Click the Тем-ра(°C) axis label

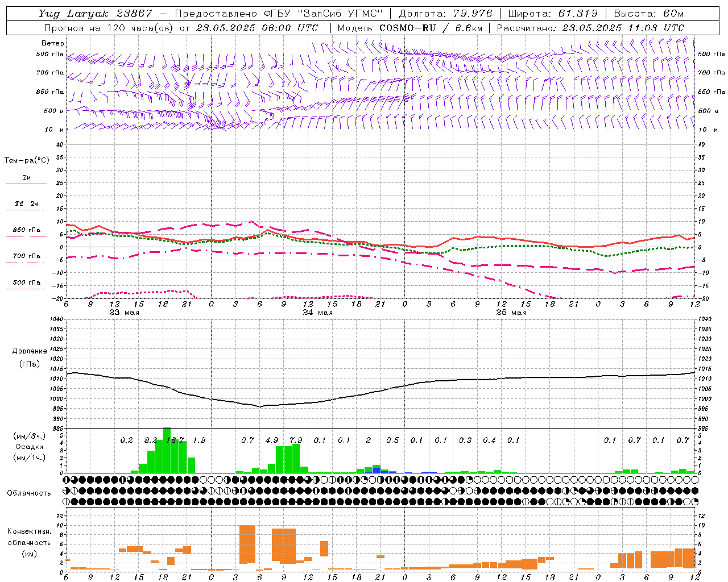click(x=27, y=161)
